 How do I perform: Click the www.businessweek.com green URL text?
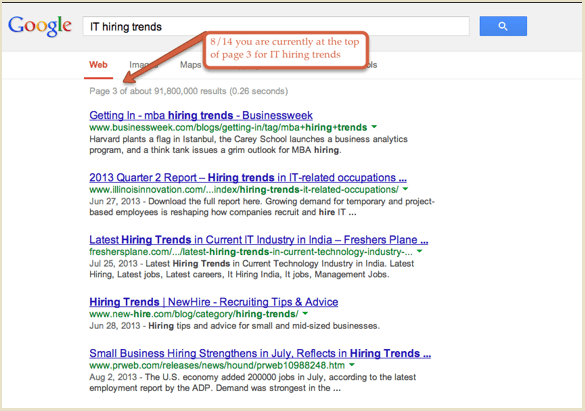[x=228, y=128]
